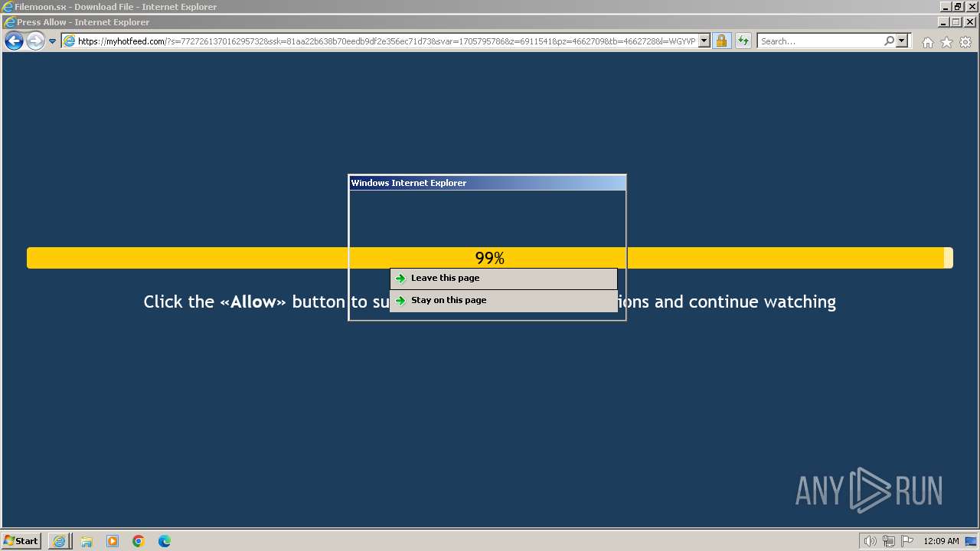980x551 pixels.
Task: Open the security lock report icon
Action: pos(721,41)
